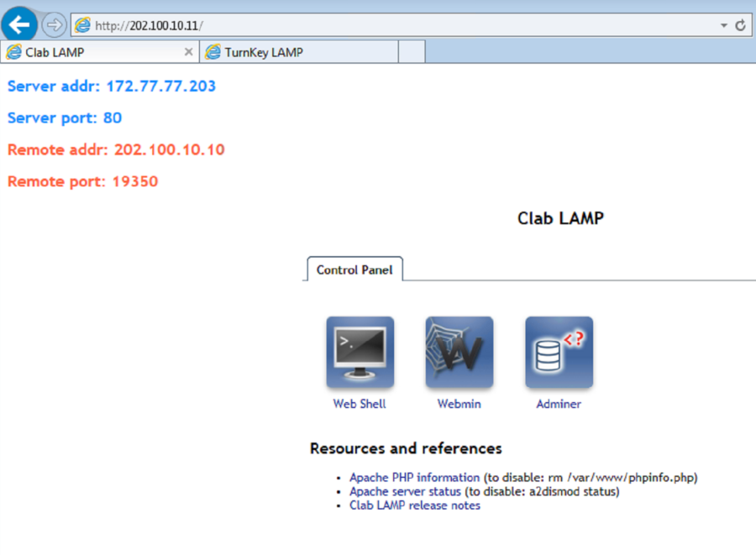
Task: Open the address bar history dropdown arrow
Action: click(x=723, y=25)
